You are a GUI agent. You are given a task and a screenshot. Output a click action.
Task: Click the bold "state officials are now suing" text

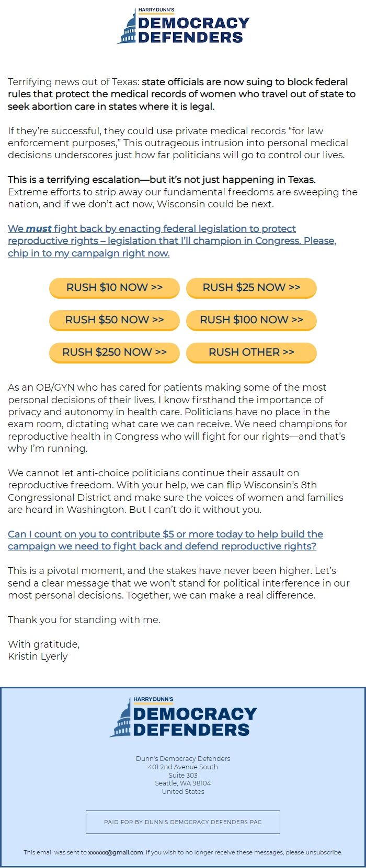click(x=245, y=82)
